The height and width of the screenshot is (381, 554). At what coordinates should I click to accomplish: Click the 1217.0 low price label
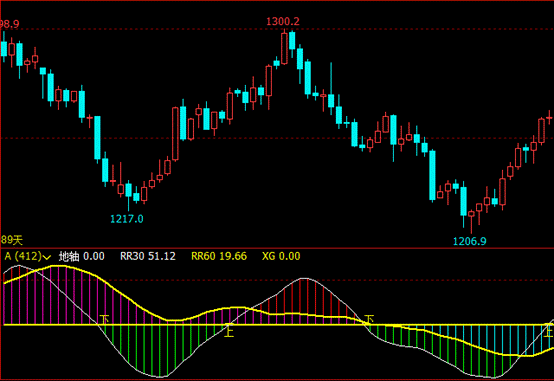coord(127,219)
